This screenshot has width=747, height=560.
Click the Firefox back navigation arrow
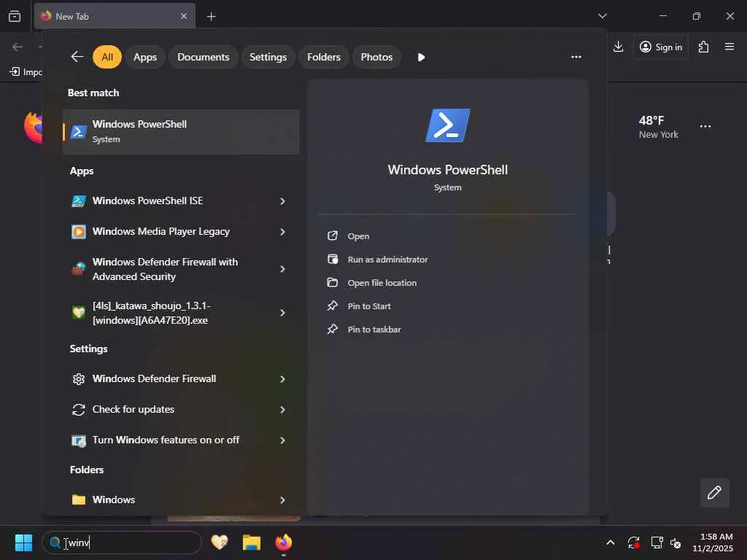(18, 47)
